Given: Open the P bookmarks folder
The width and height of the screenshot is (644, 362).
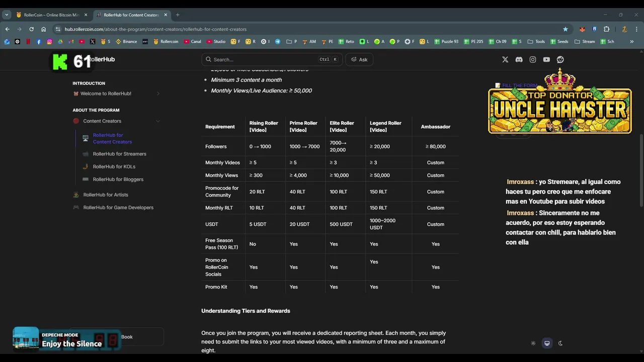Looking at the screenshot, I should pos(292,42).
